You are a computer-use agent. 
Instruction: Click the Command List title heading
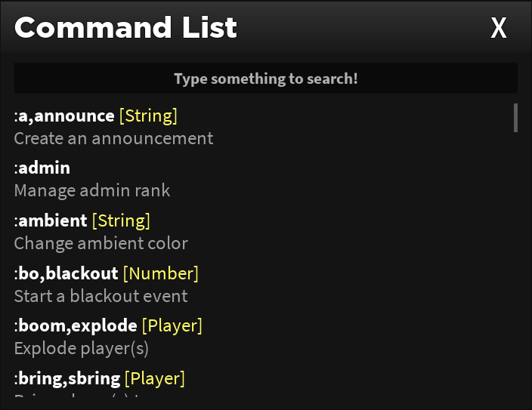click(125, 28)
